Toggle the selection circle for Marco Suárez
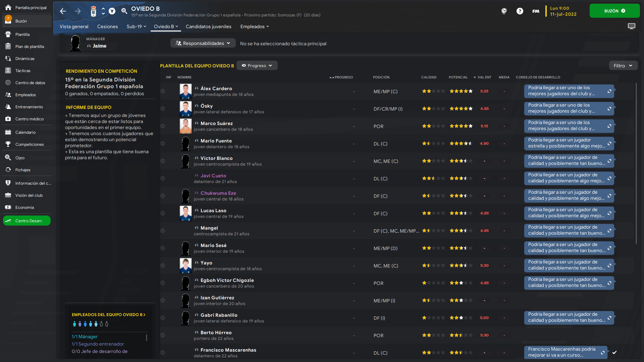Screen dimensions: 644x362 (x=163, y=126)
